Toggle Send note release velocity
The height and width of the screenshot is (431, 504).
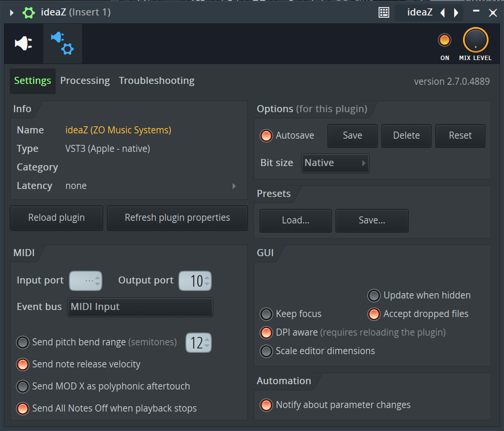click(x=23, y=364)
